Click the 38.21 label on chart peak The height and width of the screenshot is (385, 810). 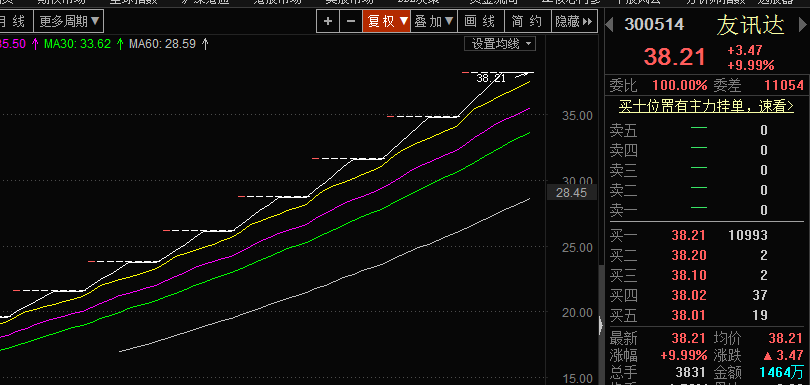coord(491,78)
